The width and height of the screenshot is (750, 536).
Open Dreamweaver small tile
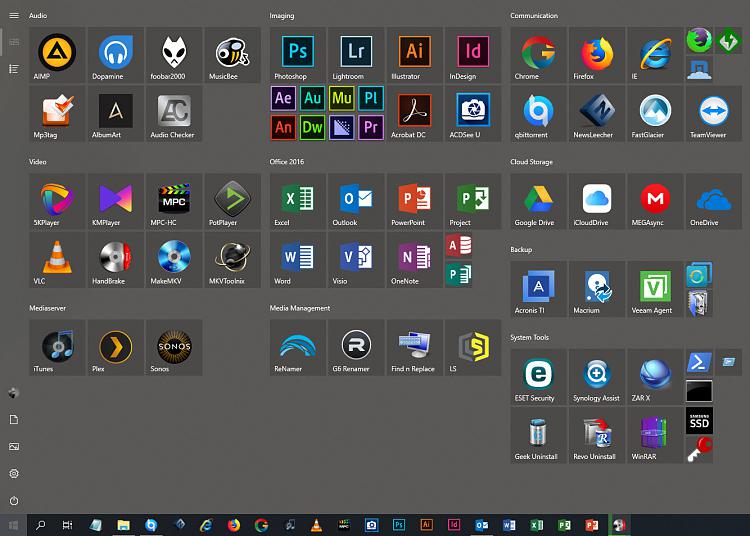(x=312, y=128)
